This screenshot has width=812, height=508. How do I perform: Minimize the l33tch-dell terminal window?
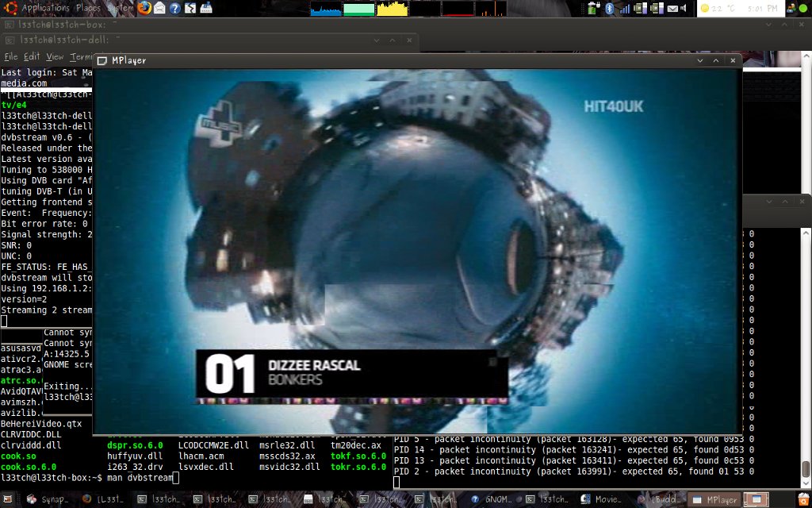[x=377, y=40]
